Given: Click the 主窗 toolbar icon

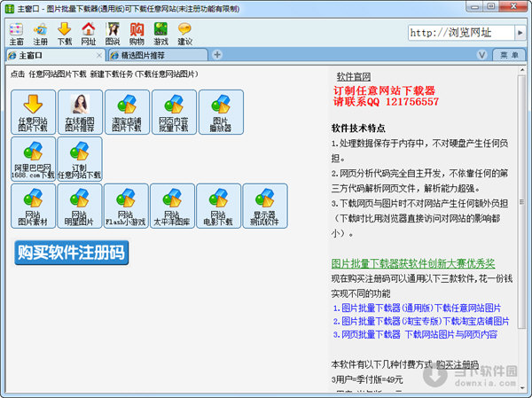Looking at the screenshot, I should click(x=16, y=34).
